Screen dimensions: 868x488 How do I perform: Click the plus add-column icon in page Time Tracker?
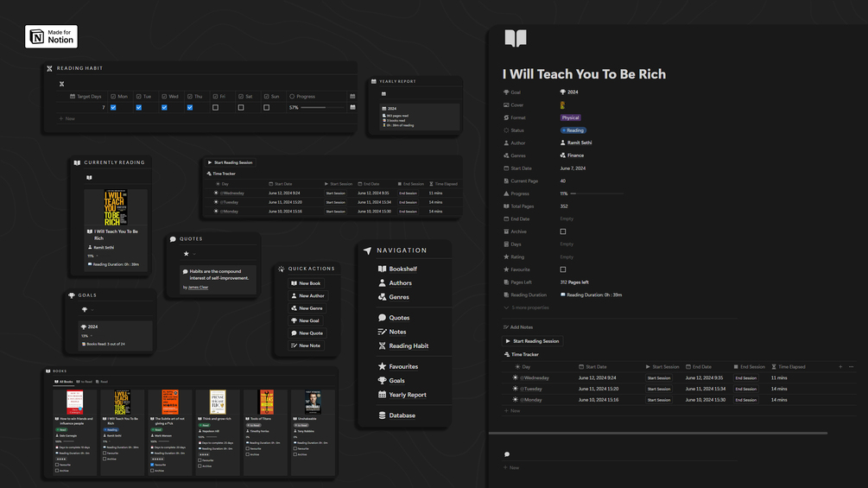[x=840, y=367]
